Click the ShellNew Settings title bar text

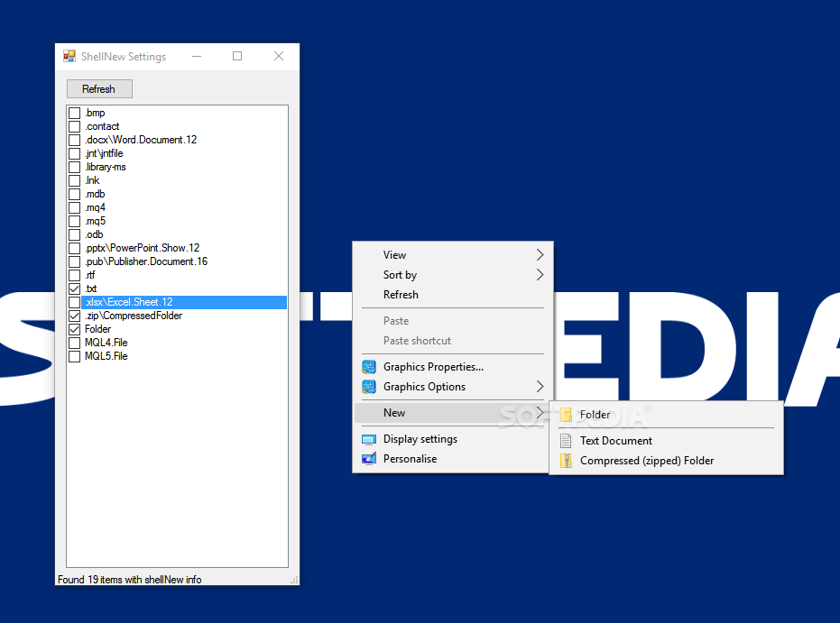(x=124, y=57)
